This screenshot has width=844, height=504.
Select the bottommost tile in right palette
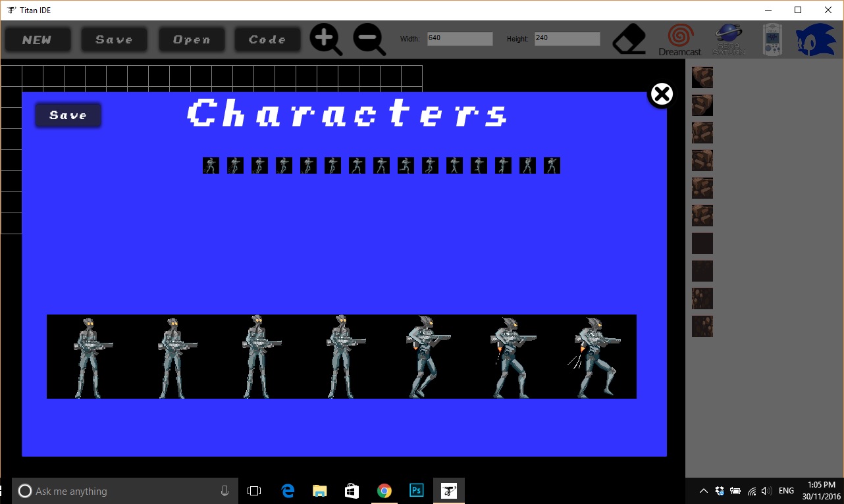pos(702,326)
